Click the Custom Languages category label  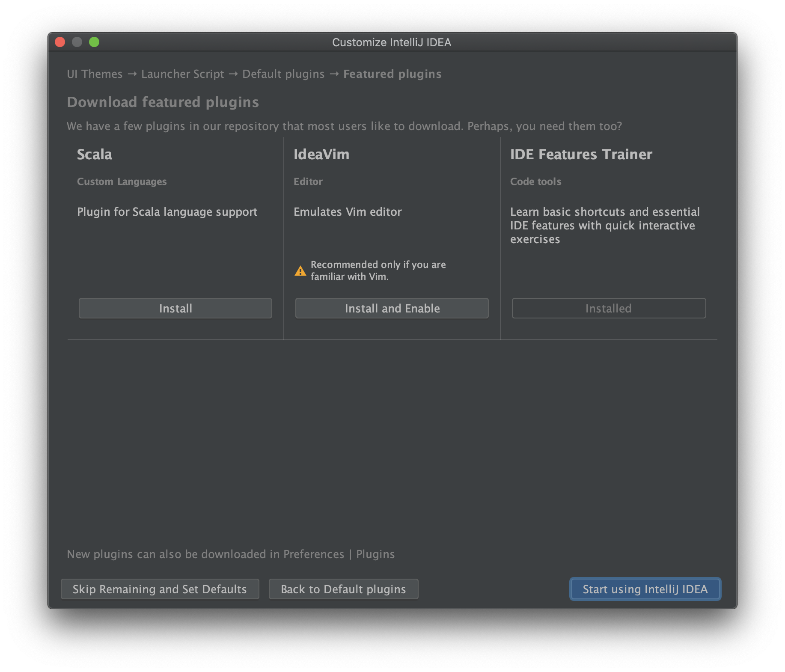tap(122, 181)
